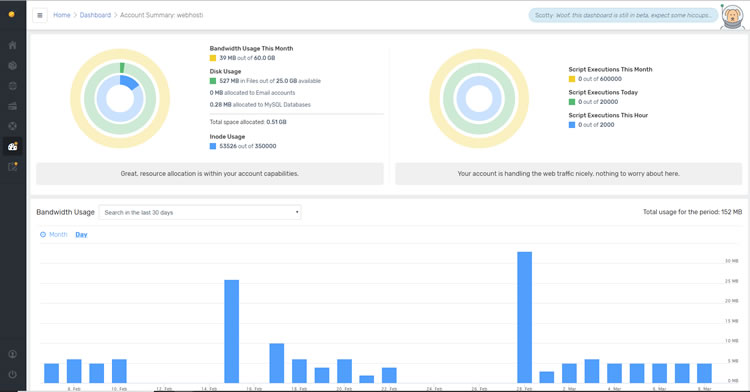Screen dimensions: 750x392
Task: Click the tall bar after 14 Feb
Action: point(232,331)
